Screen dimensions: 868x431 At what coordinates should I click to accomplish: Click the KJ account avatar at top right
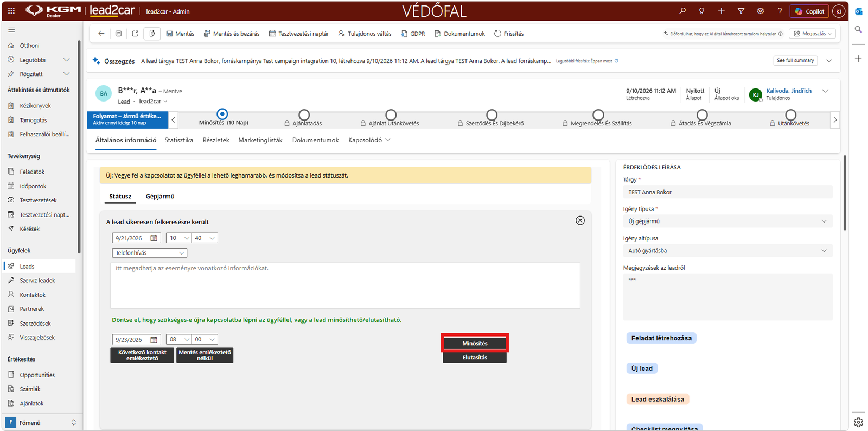(x=839, y=11)
